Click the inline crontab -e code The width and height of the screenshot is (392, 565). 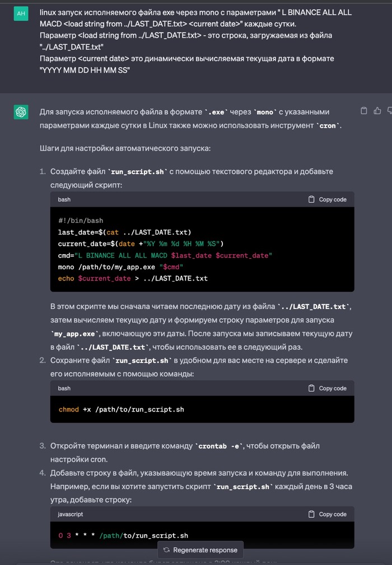[220, 446]
